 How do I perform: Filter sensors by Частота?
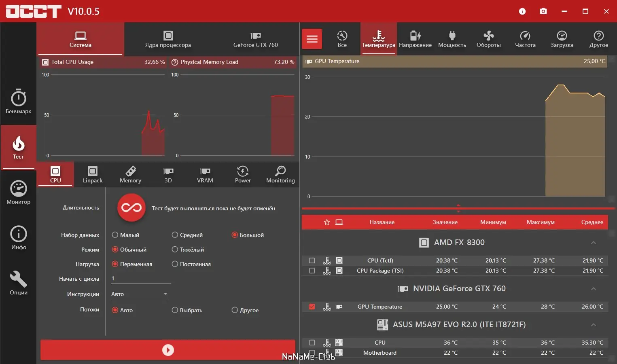pos(525,39)
